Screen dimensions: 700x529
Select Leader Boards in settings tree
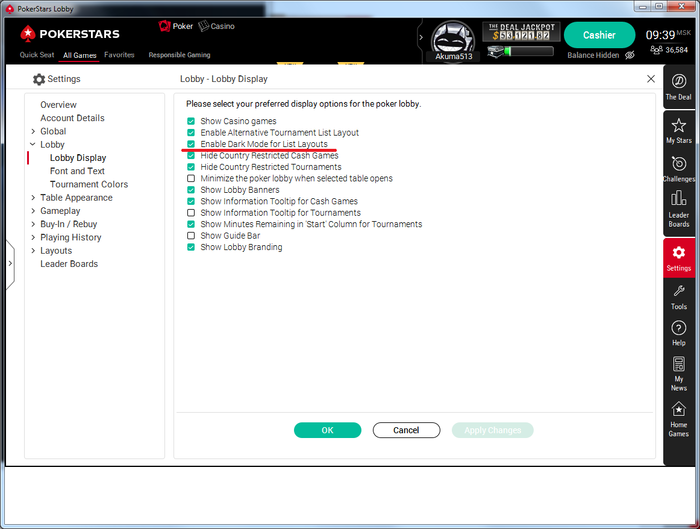69,264
